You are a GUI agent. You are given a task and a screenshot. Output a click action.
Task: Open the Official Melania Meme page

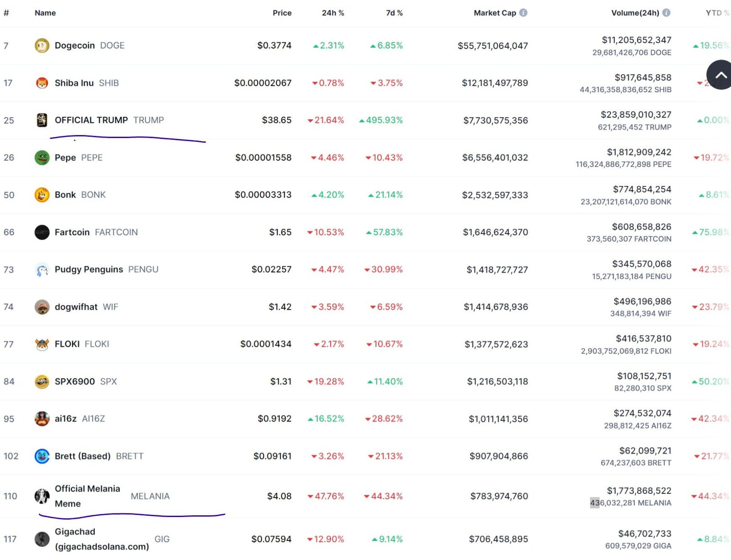(x=87, y=496)
